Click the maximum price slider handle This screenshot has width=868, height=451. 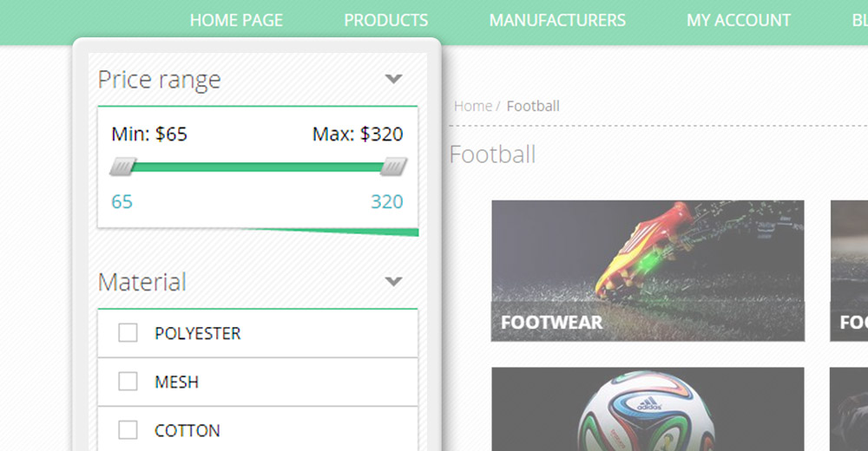click(x=393, y=166)
